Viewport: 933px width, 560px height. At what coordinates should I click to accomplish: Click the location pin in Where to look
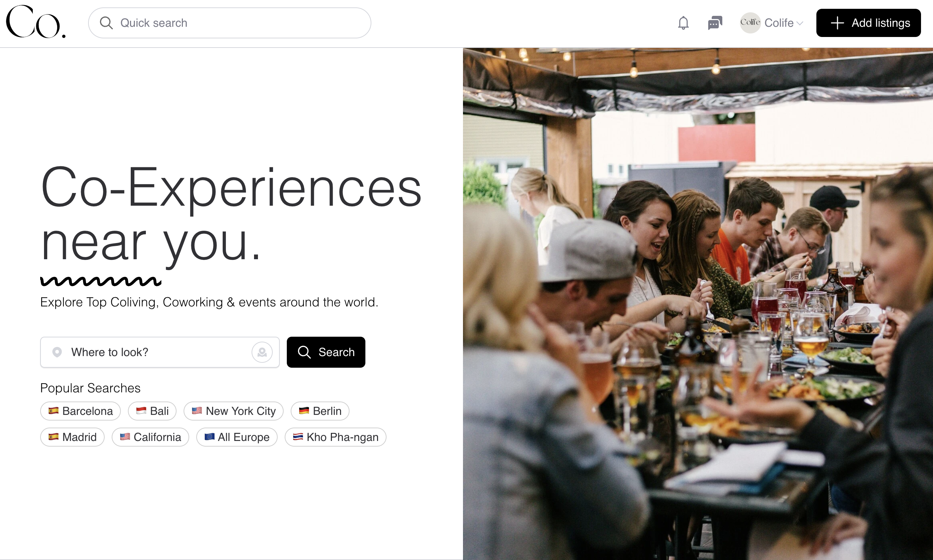click(57, 352)
